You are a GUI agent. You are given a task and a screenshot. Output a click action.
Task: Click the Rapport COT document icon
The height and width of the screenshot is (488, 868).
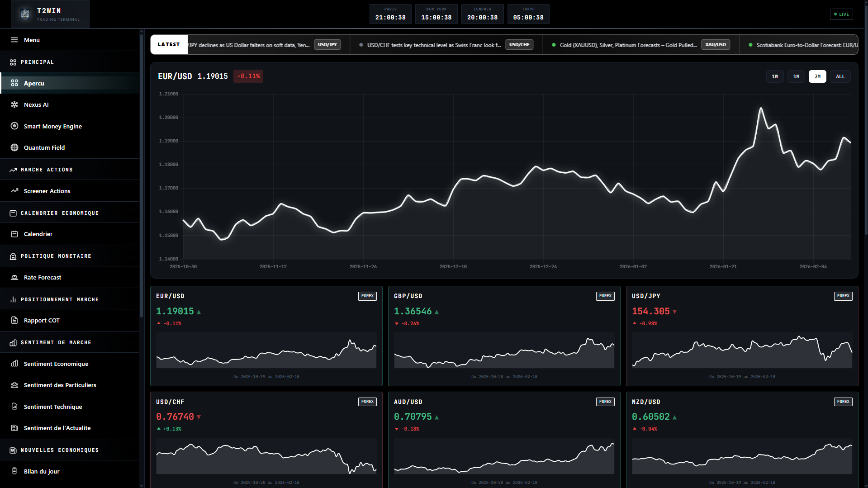pos(14,320)
